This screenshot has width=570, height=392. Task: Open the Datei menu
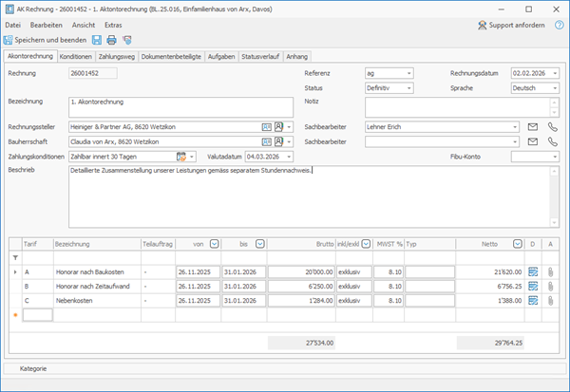click(12, 25)
